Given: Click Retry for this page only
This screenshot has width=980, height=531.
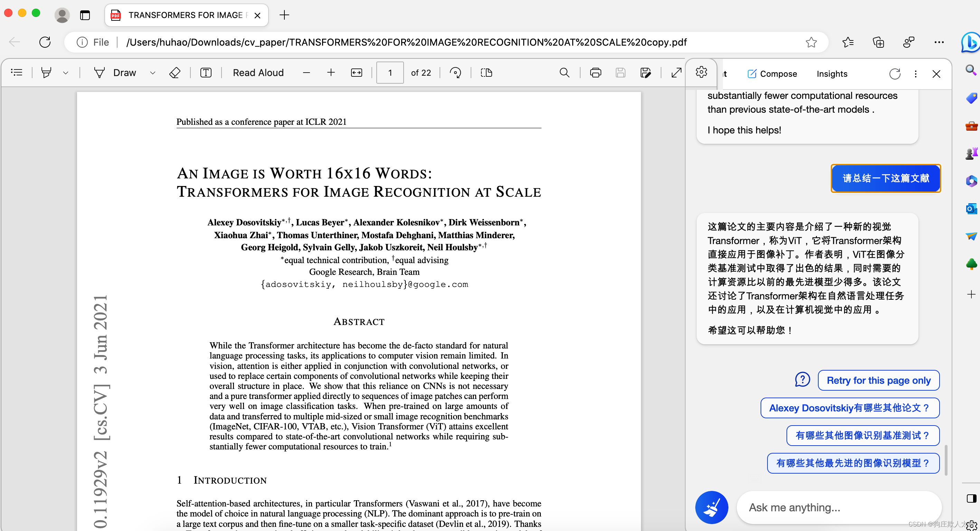Looking at the screenshot, I should pos(878,380).
